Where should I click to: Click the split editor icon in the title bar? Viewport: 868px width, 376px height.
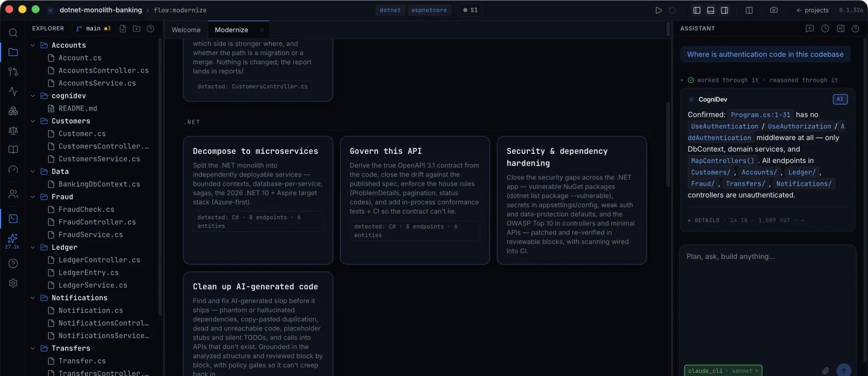tap(749, 10)
